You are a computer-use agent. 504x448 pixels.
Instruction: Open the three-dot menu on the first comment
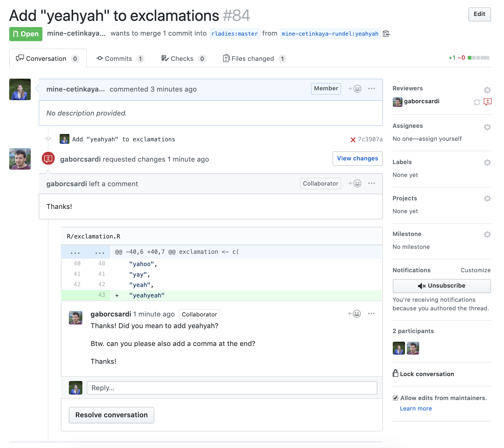coord(371,89)
